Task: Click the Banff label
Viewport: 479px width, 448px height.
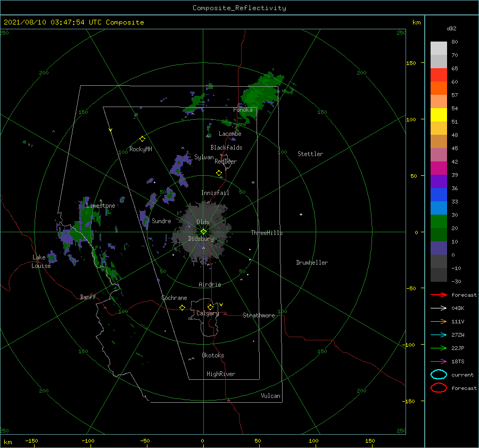Action: pos(88,297)
